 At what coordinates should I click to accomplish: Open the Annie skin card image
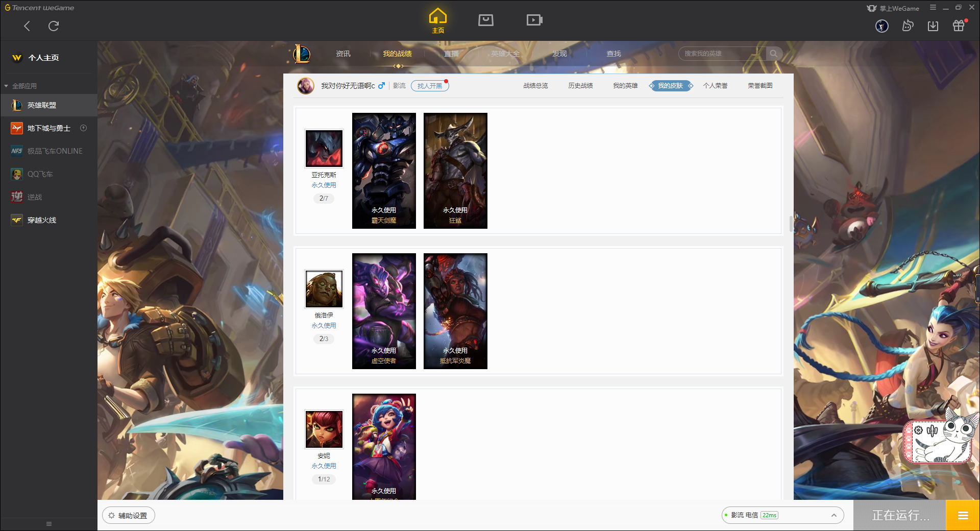click(x=384, y=447)
